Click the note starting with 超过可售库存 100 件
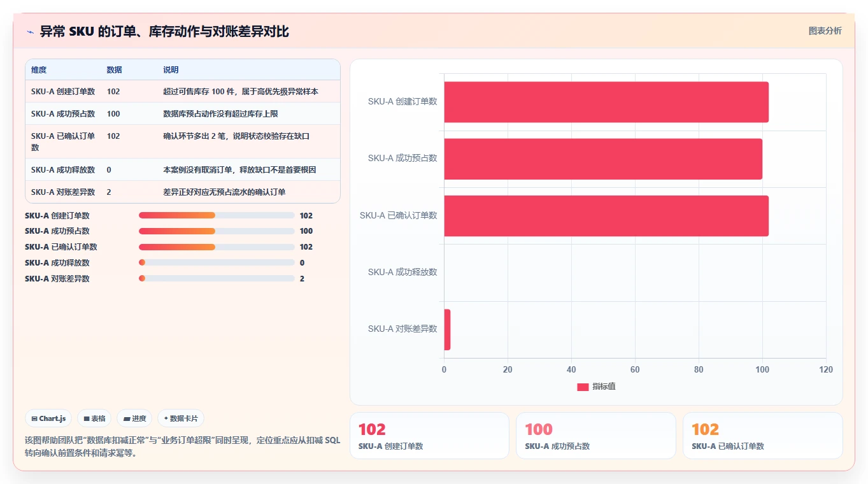 pos(241,92)
